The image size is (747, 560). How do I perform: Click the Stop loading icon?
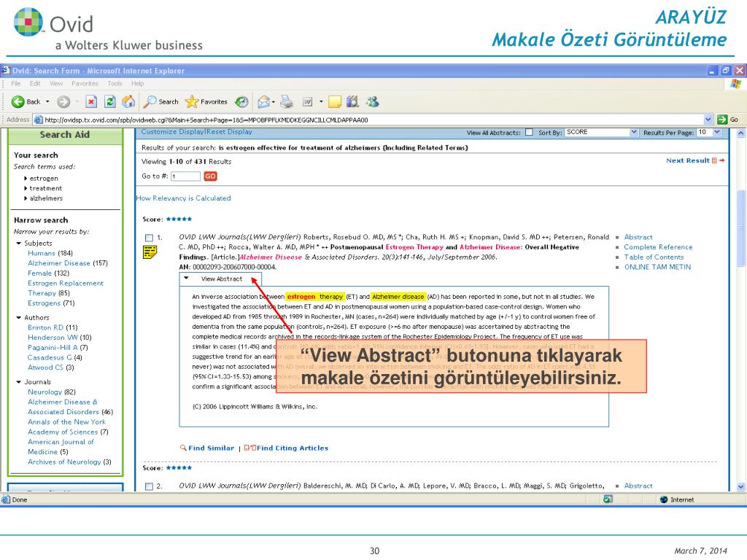click(x=91, y=101)
